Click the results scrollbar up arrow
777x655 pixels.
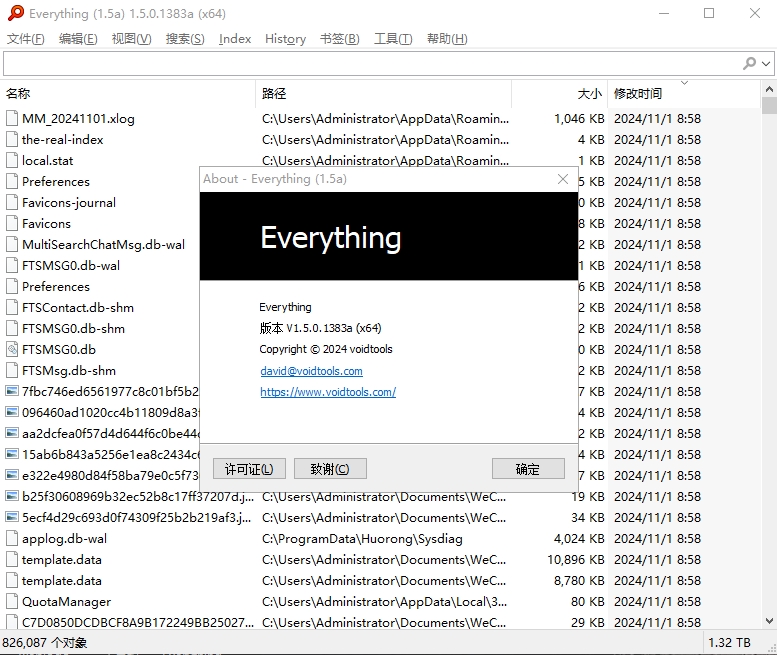click(x=769, y=89)
